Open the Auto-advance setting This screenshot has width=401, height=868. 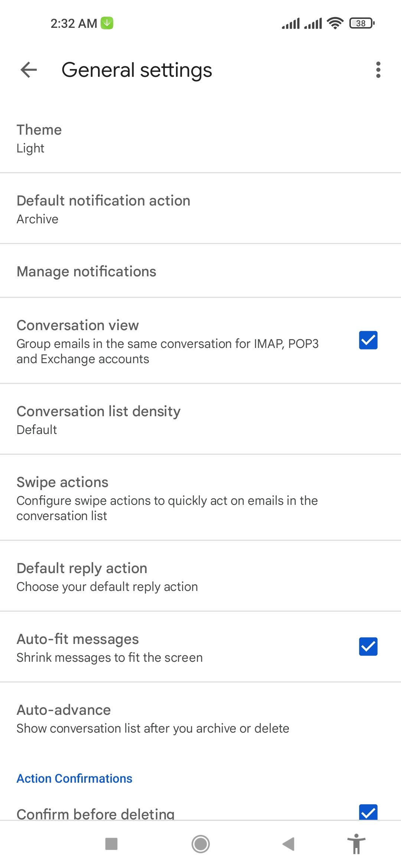[200, 718]
